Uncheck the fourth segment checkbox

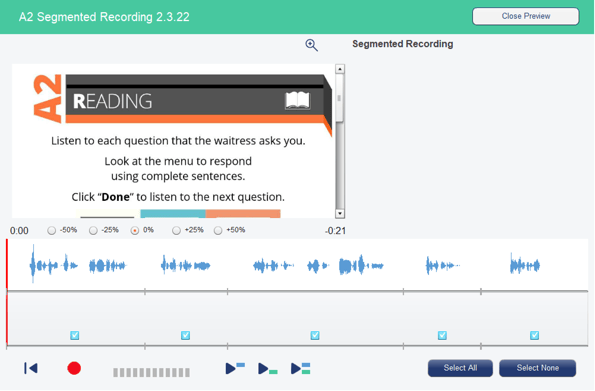(442, 335)
